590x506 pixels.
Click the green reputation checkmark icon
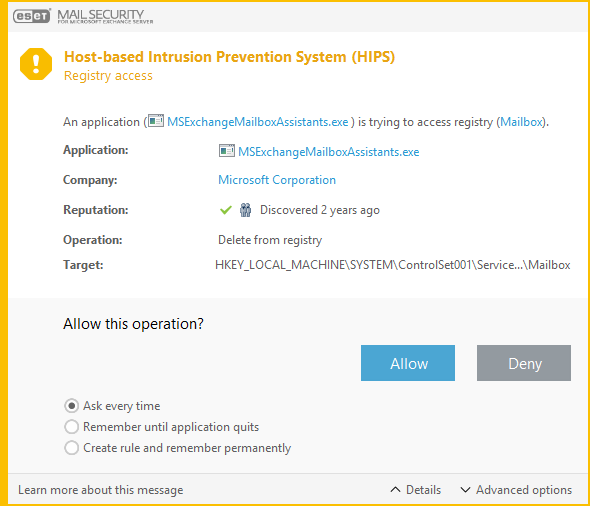coord(226,210)
